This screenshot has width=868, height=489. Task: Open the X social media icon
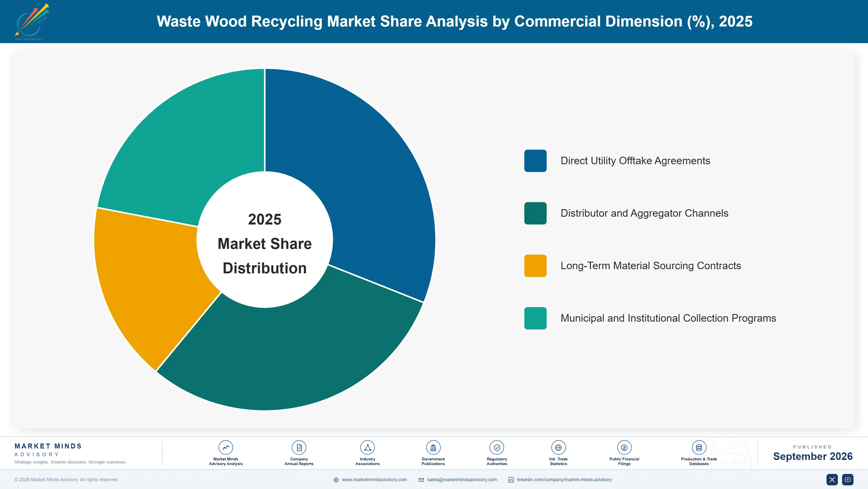832,480
